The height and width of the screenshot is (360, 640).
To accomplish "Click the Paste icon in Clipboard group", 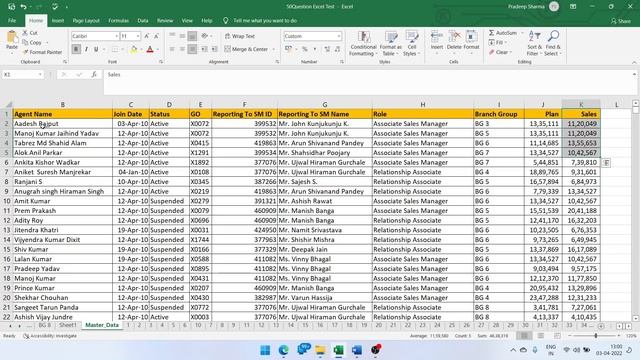I will 12,38.
